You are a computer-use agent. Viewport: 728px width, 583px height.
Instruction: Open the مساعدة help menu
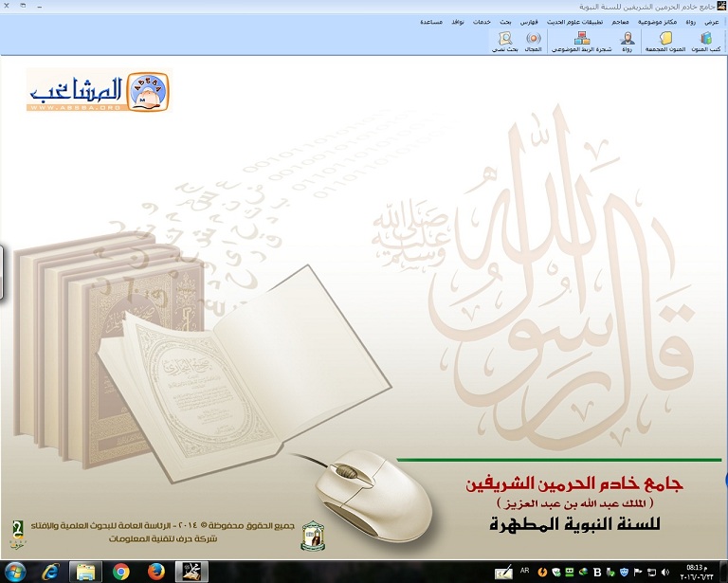tap(431, 23)
